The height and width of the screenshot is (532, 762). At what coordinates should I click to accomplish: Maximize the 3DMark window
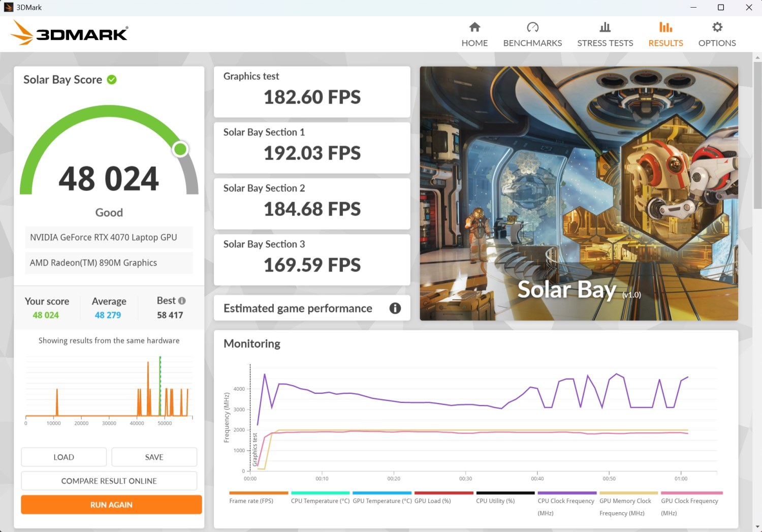[x=721, y=7]
